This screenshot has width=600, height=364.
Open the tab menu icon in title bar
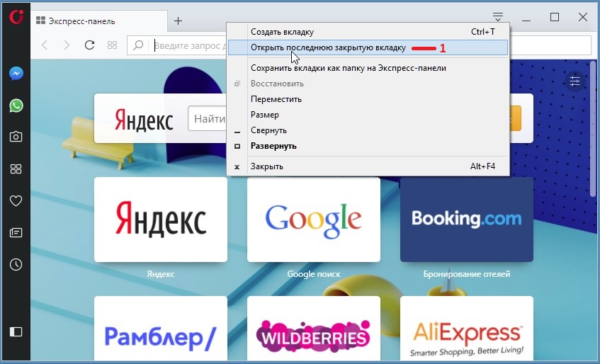point(497,17)
